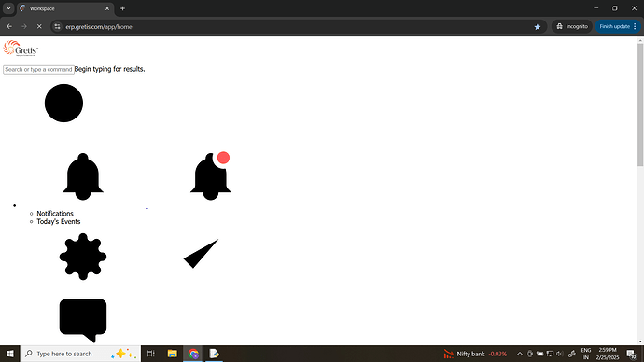Image resolution: width=644 pixels, height=362 pixels.
Task: Click the large black circle icon
Action: [x=63, y=103]
